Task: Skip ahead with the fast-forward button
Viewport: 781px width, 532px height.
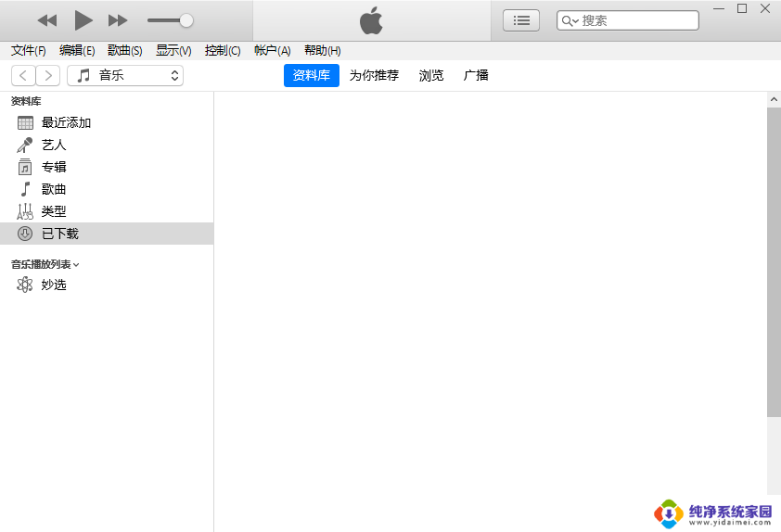Action: [118, 20]
